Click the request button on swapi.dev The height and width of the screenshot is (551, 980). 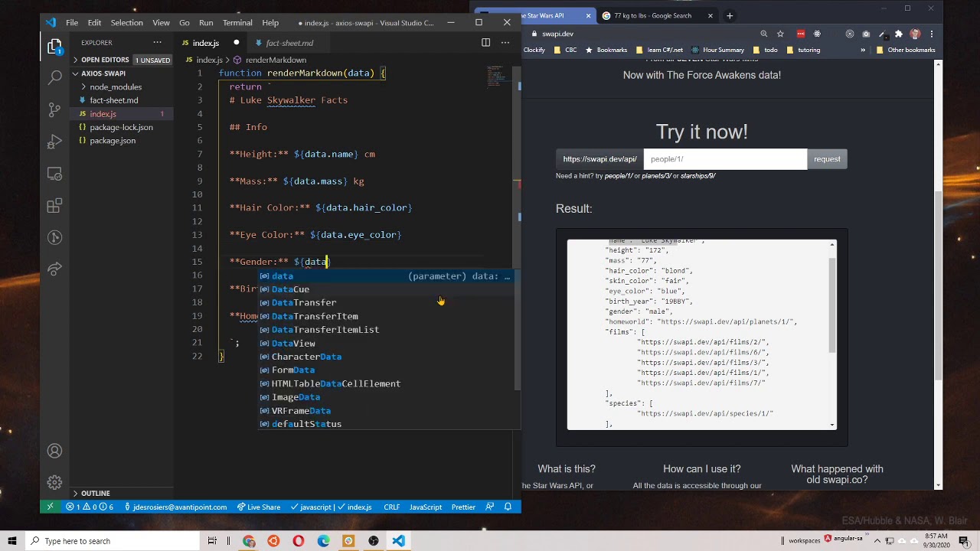pos(827,159)
